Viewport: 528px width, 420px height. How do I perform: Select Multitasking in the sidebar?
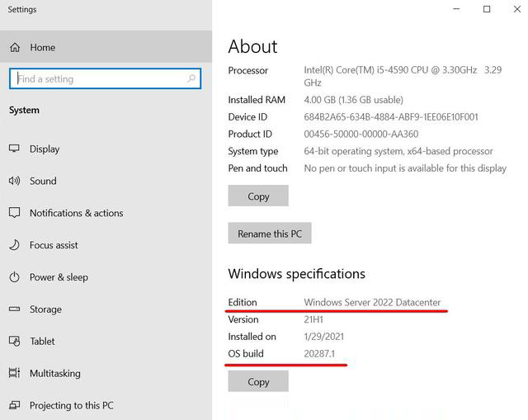point(55,374)
